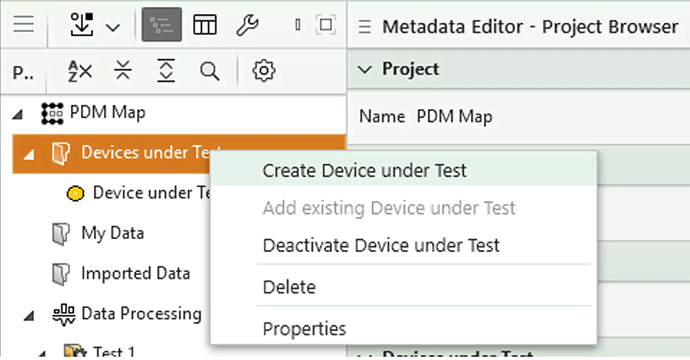
Task: Switch to the table view icon
Action: [205, 25]
